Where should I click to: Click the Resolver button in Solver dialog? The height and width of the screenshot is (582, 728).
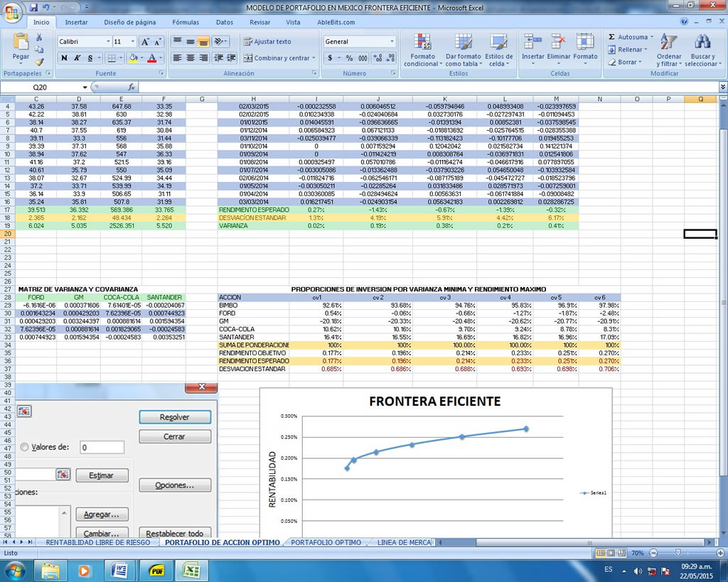click(175, 417)
